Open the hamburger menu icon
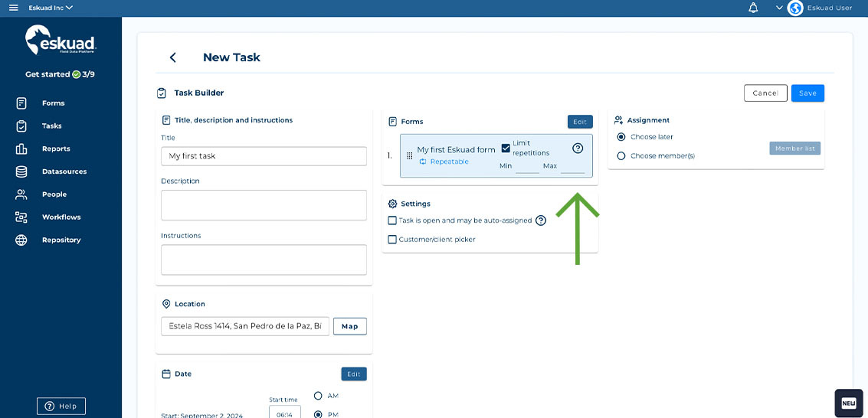868x418 pixels. point(13,8)
